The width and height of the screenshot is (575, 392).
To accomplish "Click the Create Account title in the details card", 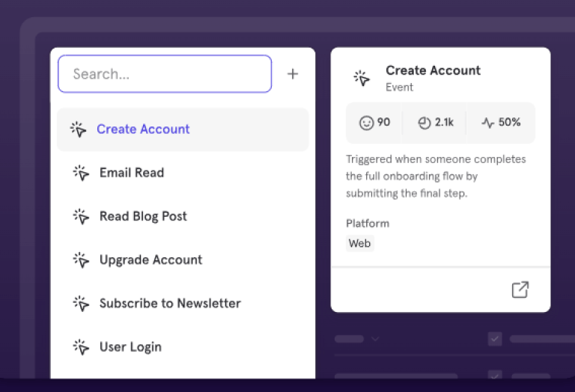I will 433,70.
